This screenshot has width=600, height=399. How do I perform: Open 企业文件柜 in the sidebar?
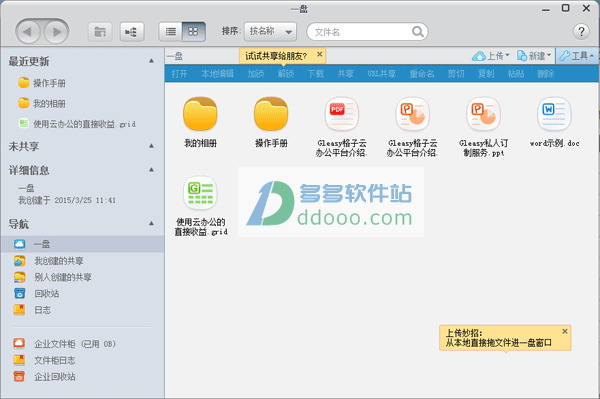[64, 344]
